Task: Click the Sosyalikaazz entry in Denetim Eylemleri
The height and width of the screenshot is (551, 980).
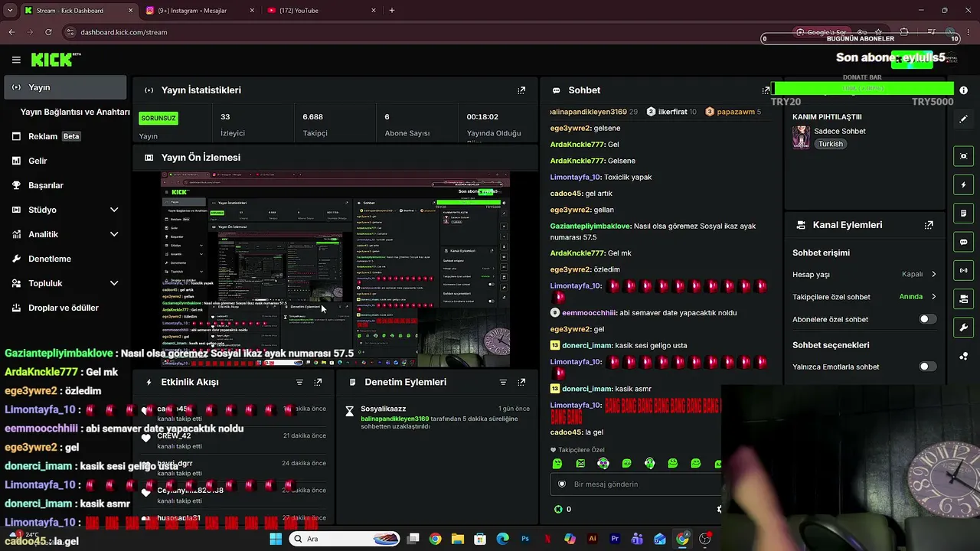Action: (384, 409)
